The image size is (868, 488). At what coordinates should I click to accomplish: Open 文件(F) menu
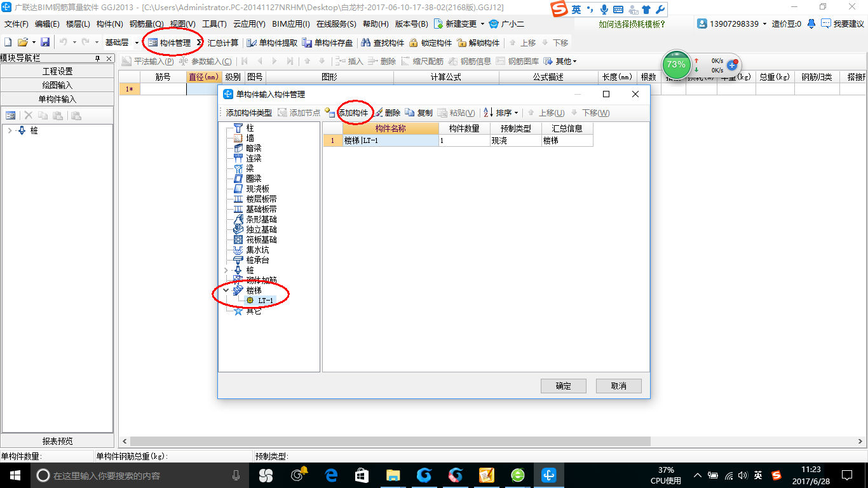(x=17, y=24)
